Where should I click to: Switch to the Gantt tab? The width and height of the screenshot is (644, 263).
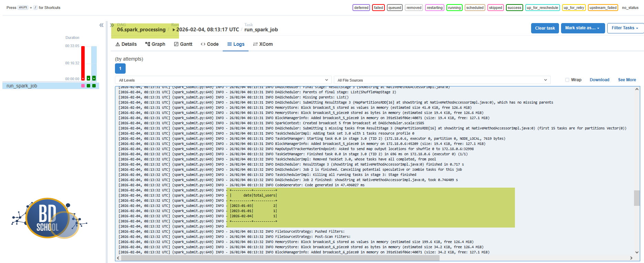tap(183, 44)
